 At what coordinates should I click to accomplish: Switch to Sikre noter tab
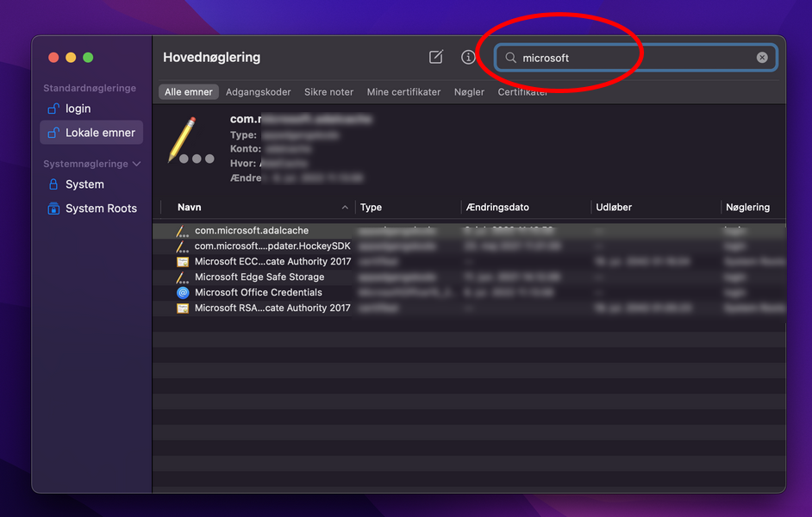[328, 92]
